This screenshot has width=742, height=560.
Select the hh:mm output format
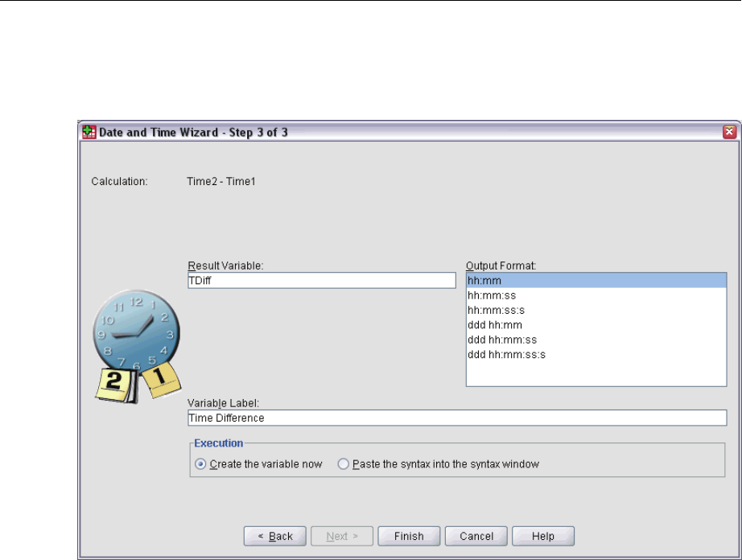[596, 281]
